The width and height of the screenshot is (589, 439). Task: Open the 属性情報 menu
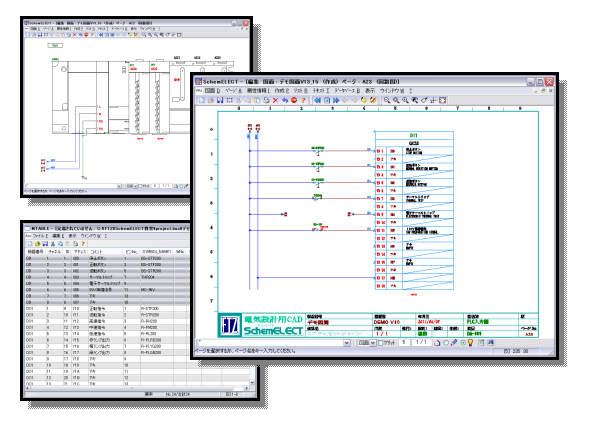258,91
